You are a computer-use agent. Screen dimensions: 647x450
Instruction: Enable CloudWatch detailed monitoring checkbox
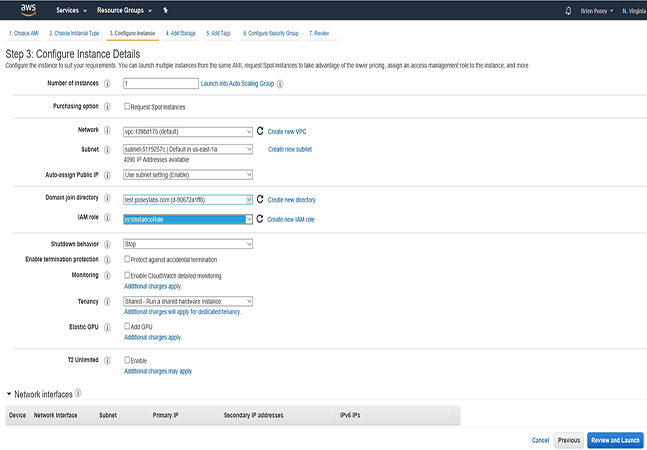(x=127, y=275)
